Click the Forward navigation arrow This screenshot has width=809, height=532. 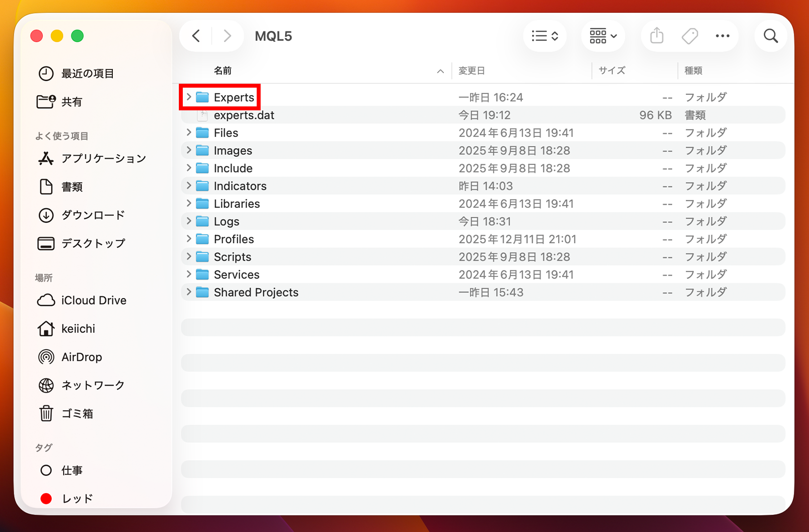point(227,36)
